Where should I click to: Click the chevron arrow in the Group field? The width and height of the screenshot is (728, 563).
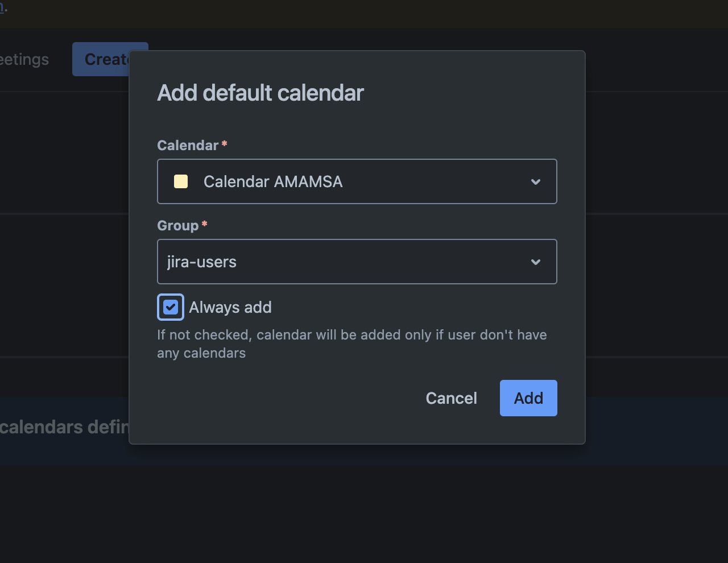tap(535, 262)
